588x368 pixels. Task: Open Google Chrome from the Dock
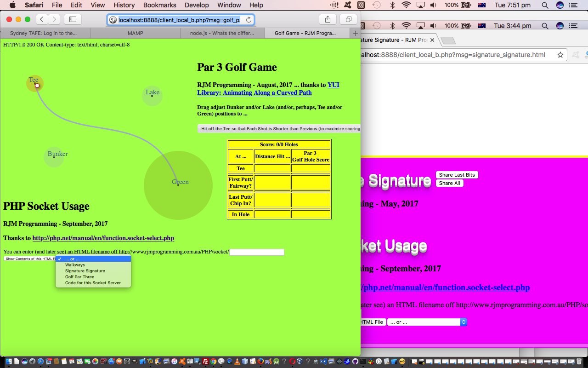[x=213, y=362]
